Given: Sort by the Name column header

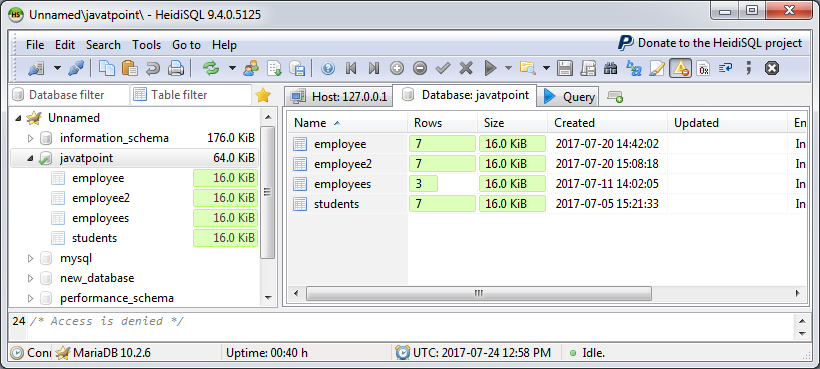Looking at the screenshot, I should coord(348,123).
